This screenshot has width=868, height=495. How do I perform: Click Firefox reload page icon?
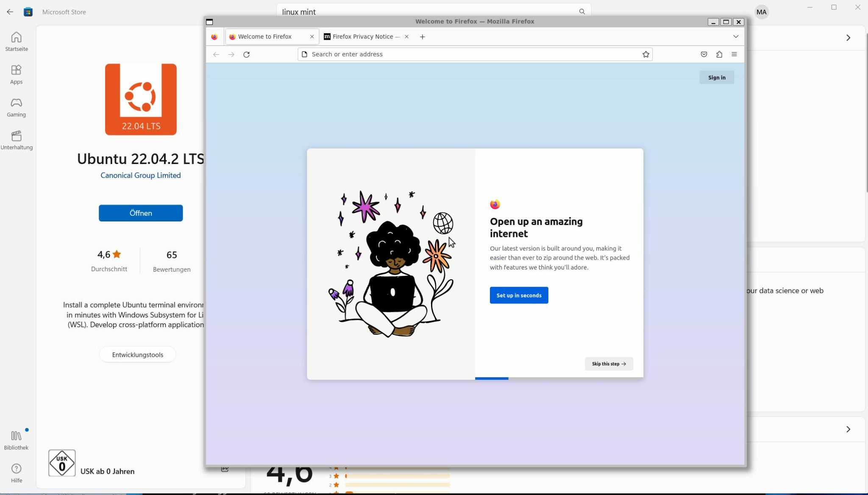(x=246, y=54)
